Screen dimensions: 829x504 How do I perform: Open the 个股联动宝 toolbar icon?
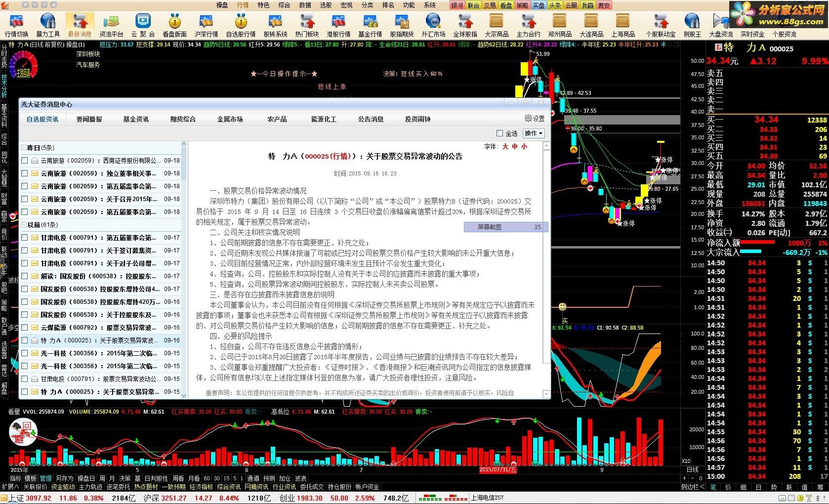(x=661, y=26)
